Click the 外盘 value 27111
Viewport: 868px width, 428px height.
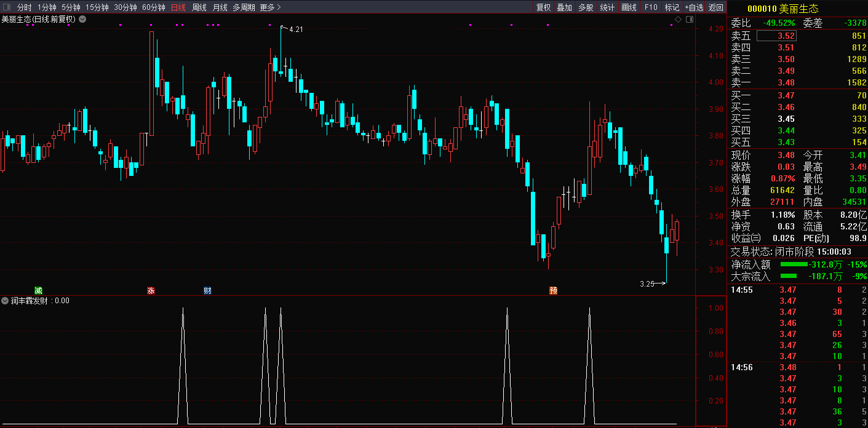click(782, 202)
